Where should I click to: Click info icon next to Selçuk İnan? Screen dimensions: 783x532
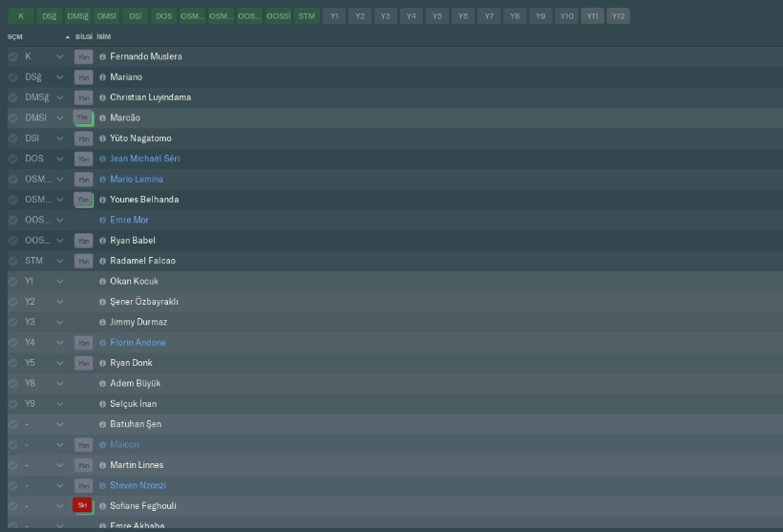pos(102,404)
